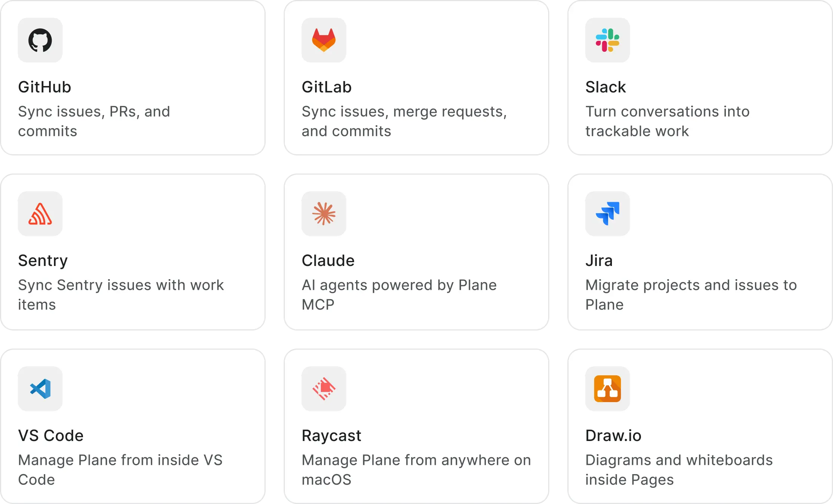The image size is (833, 504).
Task: Click "Turn conversations into trackable work" text
Action: [x=667, y=121]
